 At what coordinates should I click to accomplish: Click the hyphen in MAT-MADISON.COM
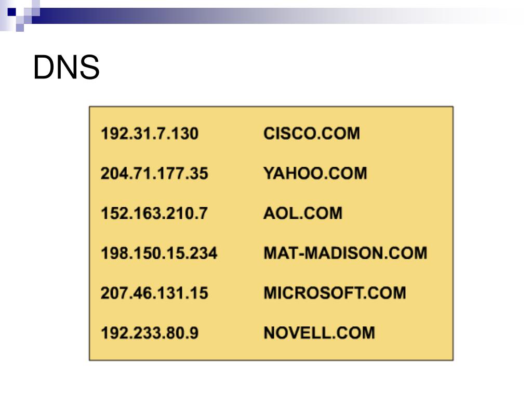tap(300, 254)
